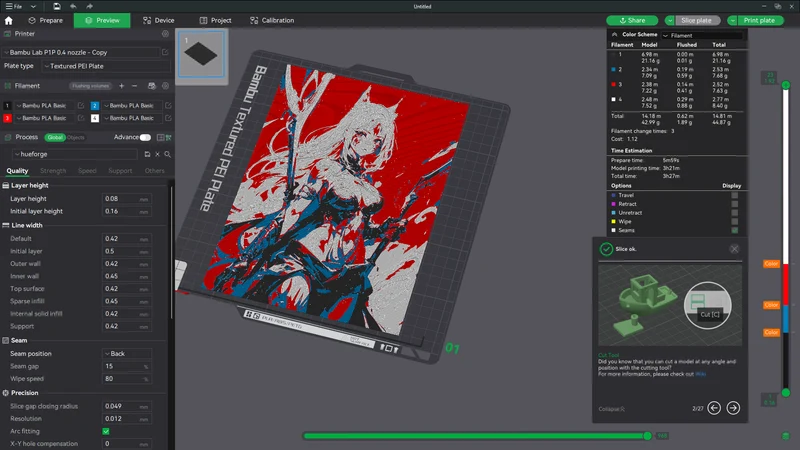Open Plate type Textured PEI dropdown
This screenshot has height=450, width=800.
click(x=106, y=66)
